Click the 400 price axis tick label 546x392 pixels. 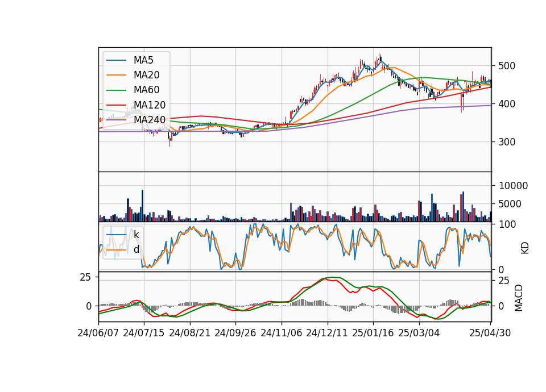[x=507, y=103]
